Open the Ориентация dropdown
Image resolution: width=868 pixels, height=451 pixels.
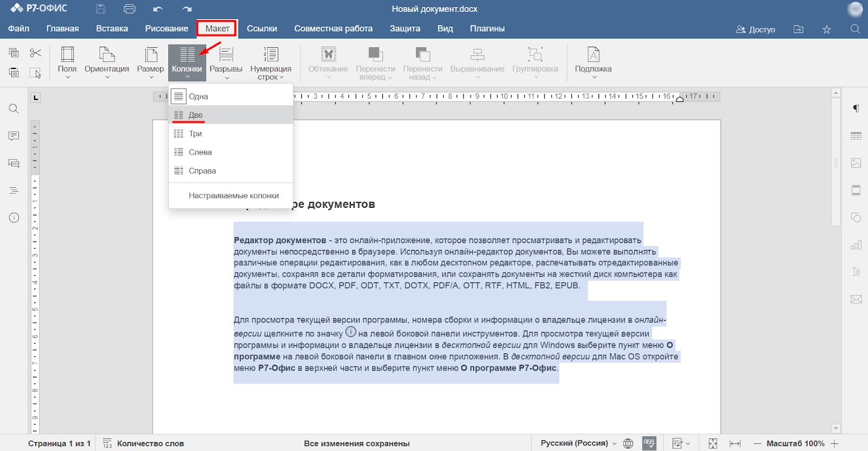[107, 63]
